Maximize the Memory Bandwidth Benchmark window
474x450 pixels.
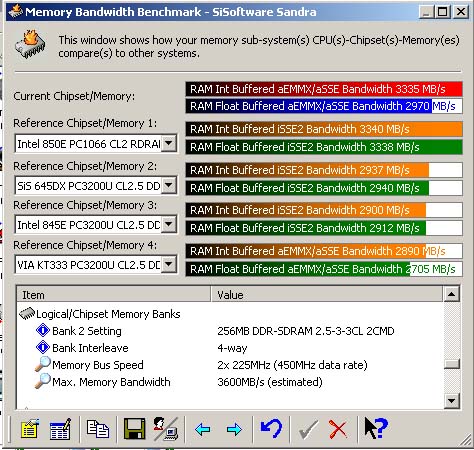click(x=443, y=12)
